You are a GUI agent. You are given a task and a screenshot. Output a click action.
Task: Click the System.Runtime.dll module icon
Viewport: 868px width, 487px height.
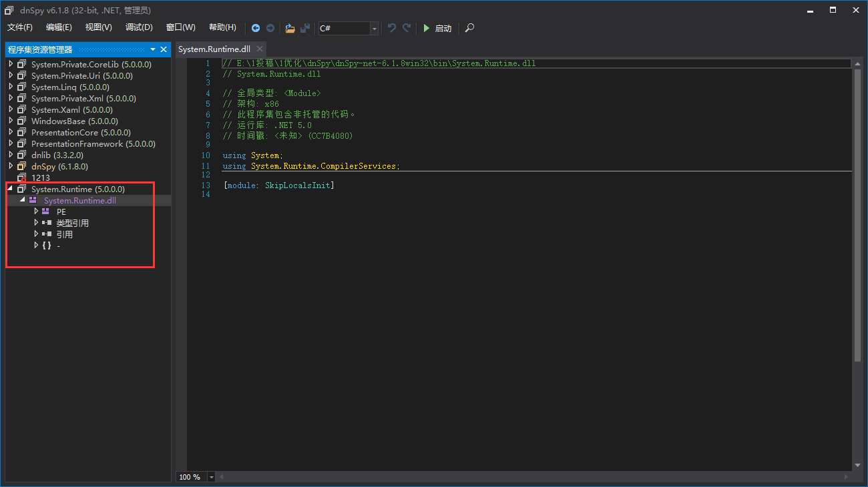(x=33, y=200)
